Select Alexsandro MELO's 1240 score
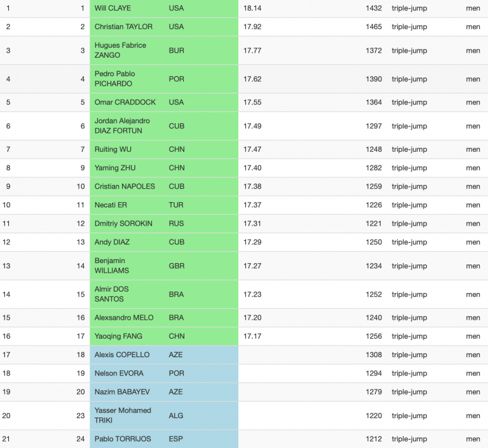The width and height of the screenshot is (488, 448). (374, 318)
